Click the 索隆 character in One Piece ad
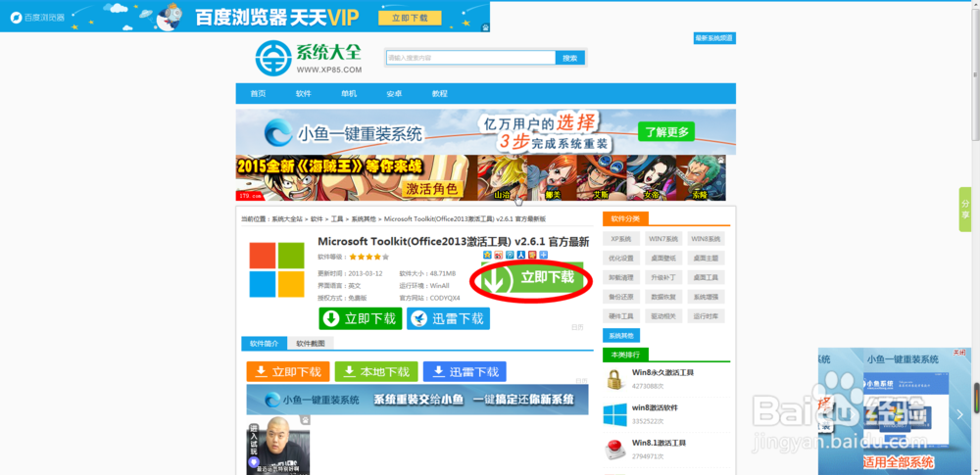 700,177
